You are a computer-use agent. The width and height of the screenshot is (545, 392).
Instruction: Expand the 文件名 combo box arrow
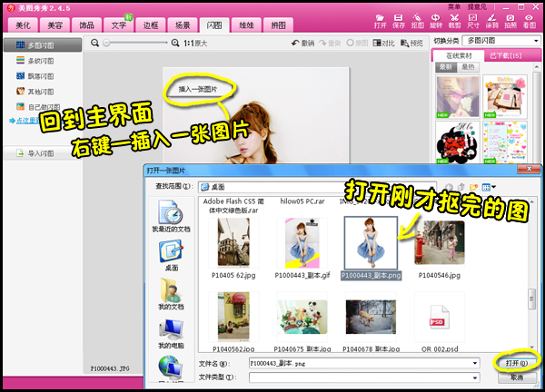coord(474,362)
